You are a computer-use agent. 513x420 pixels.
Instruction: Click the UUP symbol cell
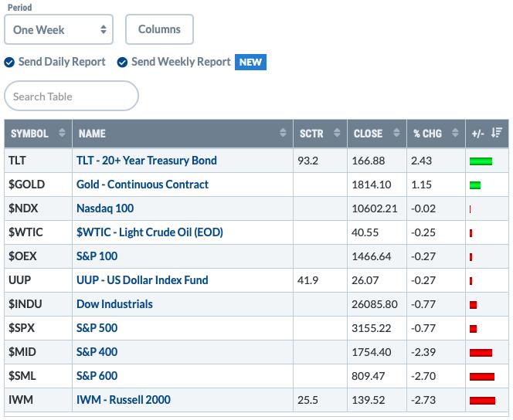[39, 280]
